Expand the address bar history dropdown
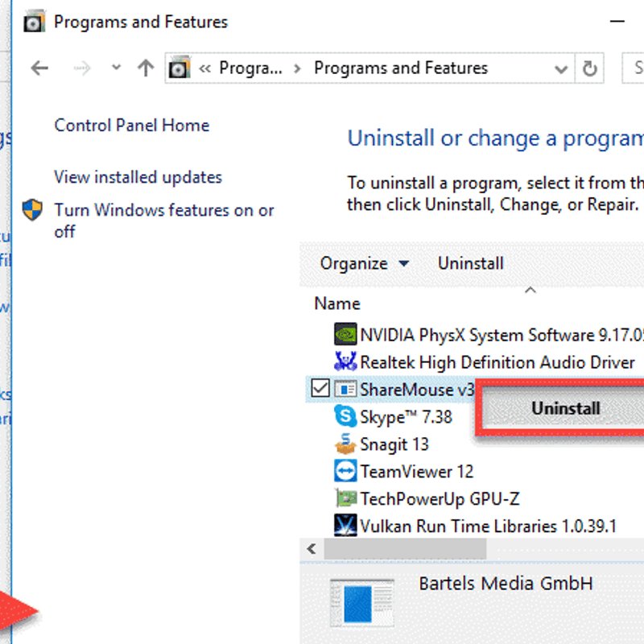Screen dimensions: 644x644 [560, 69]
